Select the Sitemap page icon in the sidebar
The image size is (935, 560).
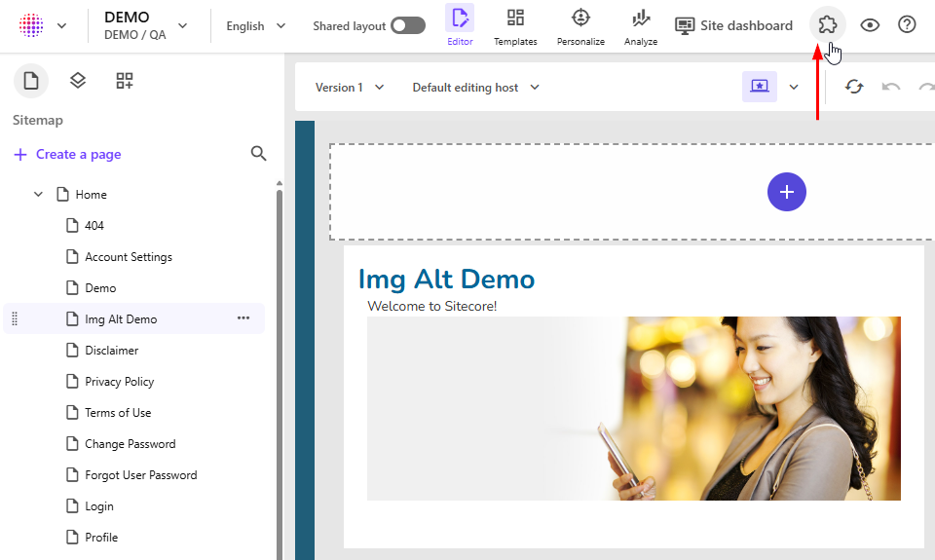tap(31, 81)
